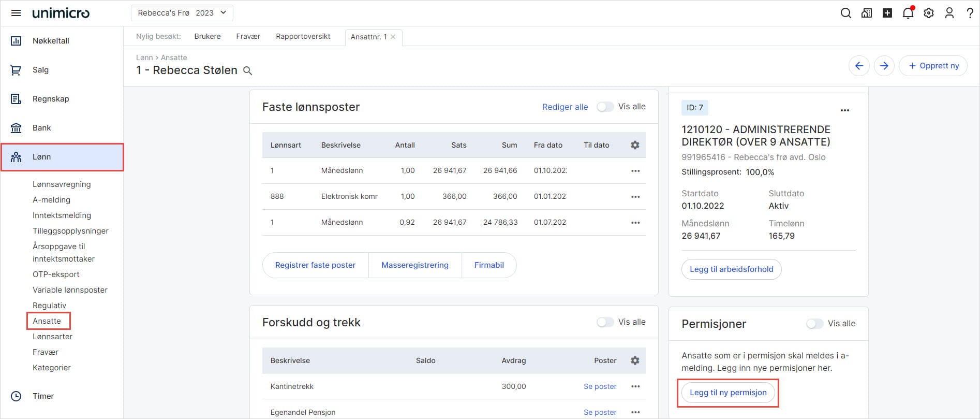Search employee beside Rebecca Stølen name
This screenshot has width=980, height=419.
tap(248, 71)
